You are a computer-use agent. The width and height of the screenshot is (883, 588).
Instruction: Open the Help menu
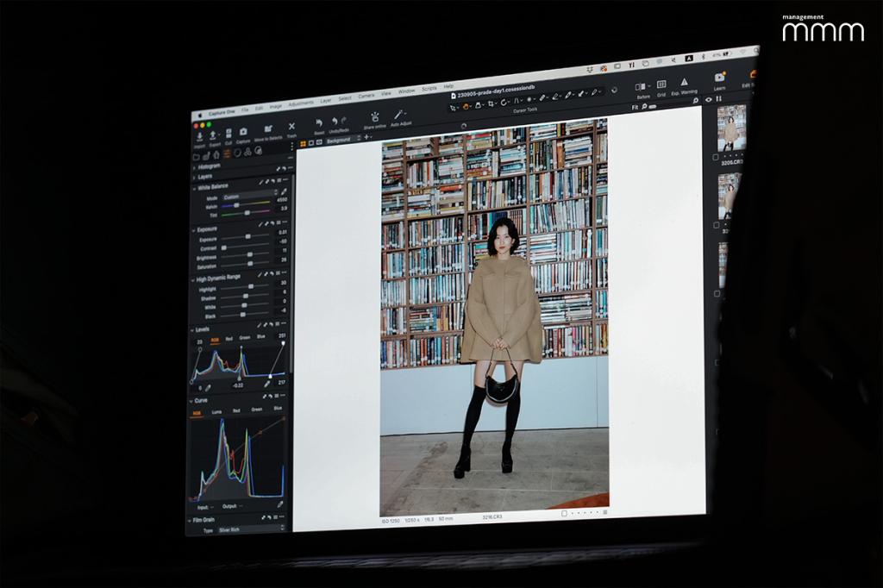[x=448, y=87]
